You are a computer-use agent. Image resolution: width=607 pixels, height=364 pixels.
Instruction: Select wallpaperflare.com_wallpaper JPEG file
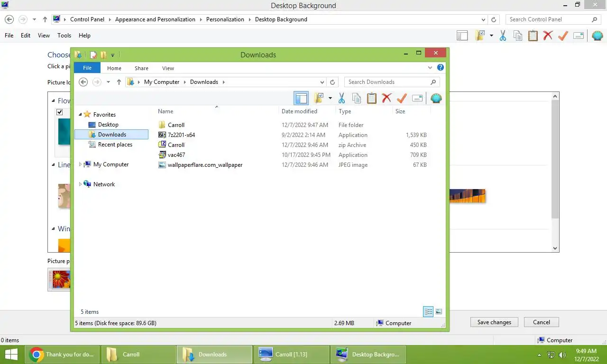coord(205,165)
